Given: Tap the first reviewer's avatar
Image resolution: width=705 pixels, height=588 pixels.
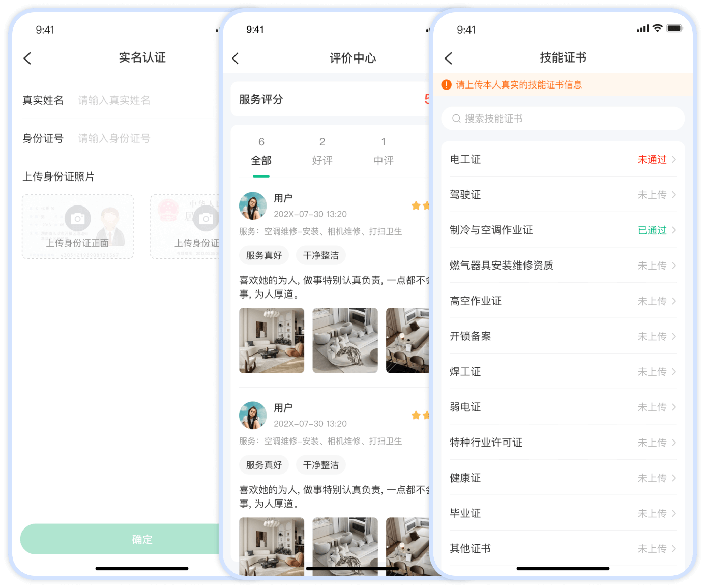Looking at the screenshot, I should [x=253, y=206].
